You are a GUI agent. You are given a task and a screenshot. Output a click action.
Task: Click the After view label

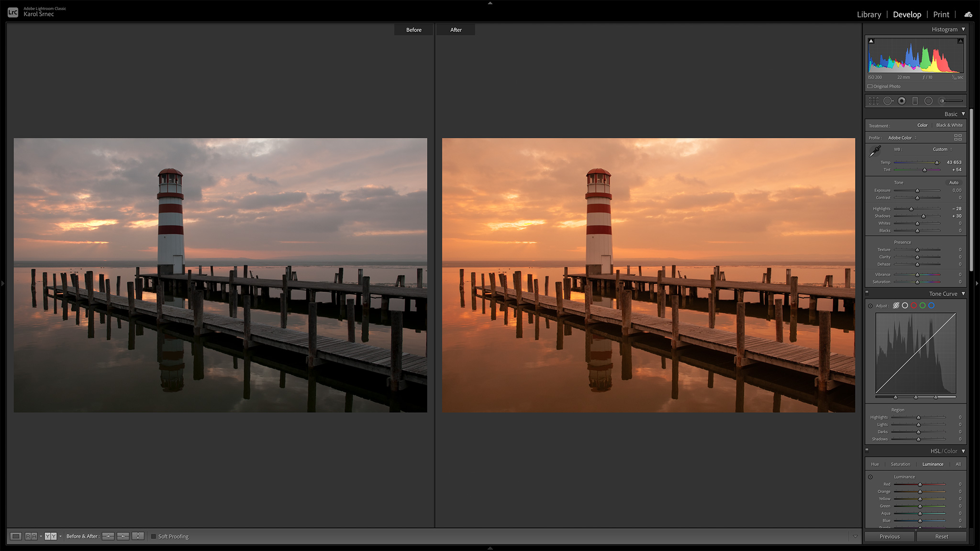pos(456,30)
